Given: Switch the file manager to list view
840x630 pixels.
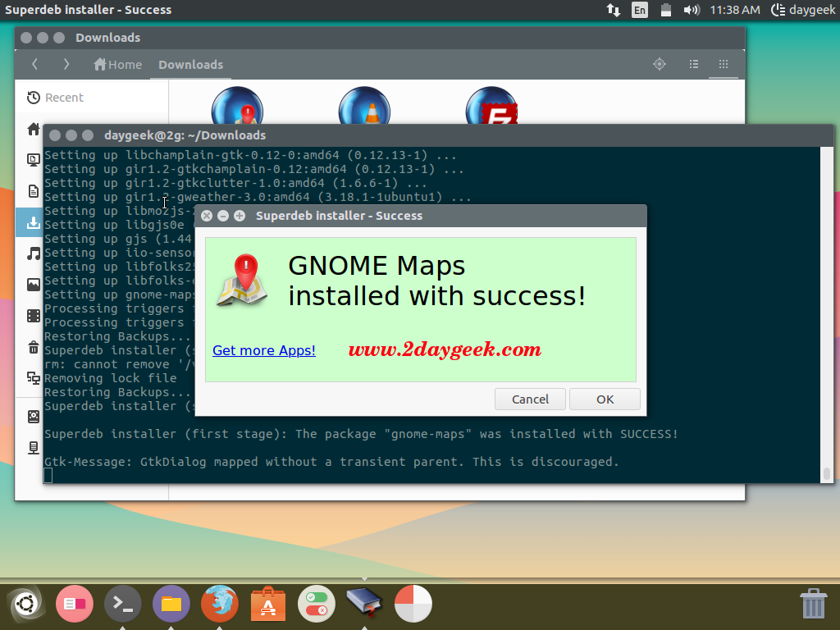Looking at the screenshot, I should [694, 64].
